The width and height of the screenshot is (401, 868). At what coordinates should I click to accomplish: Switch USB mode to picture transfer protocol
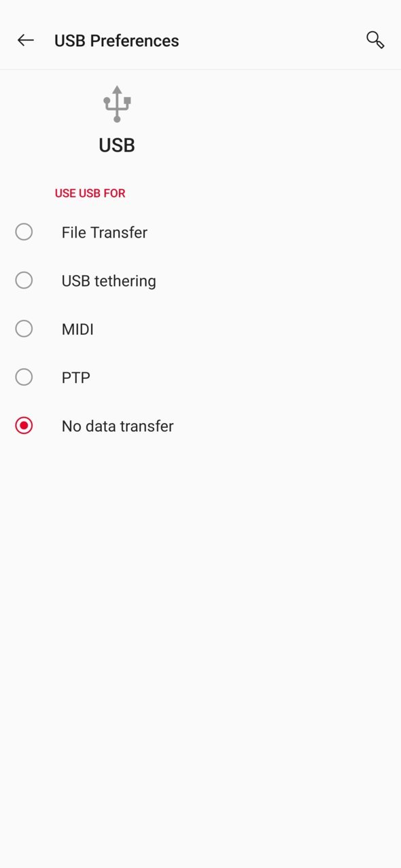tap(201, 377)
